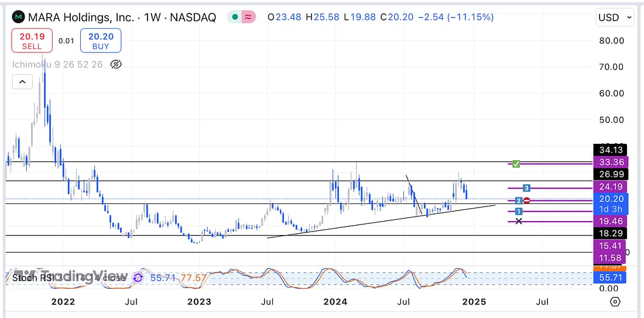Collapse the indicator legend with chevron
Viewport: 644px width, 318px height.
[x=22, y=82]
